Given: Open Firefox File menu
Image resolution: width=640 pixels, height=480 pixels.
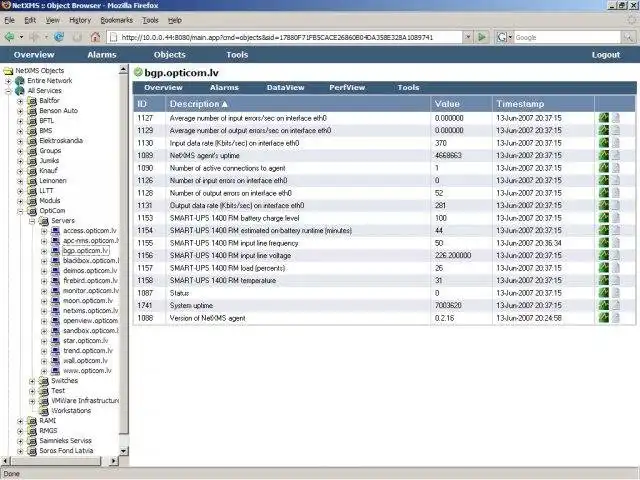Looking at the screenshot, I should 10,20.
